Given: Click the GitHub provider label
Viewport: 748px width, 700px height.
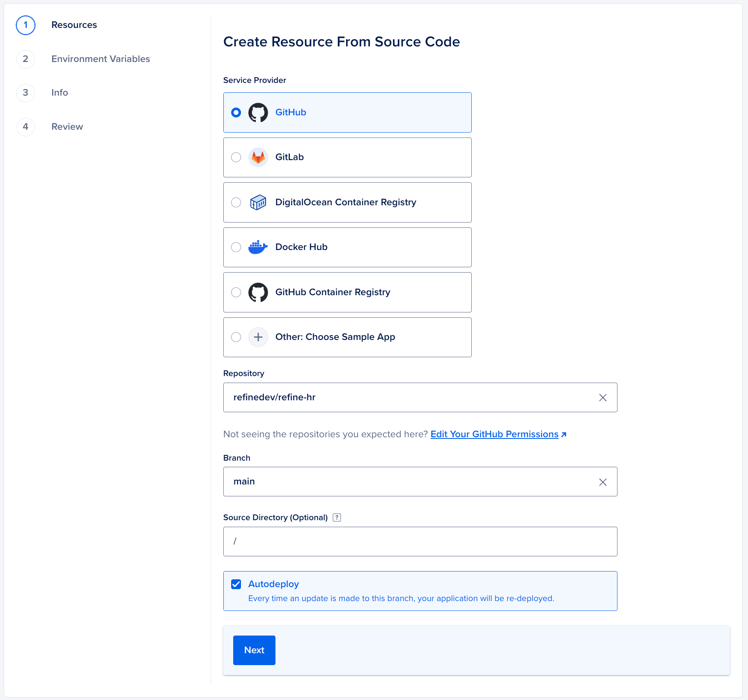Looking at the screenshot, I should click(x=291, y=112).
